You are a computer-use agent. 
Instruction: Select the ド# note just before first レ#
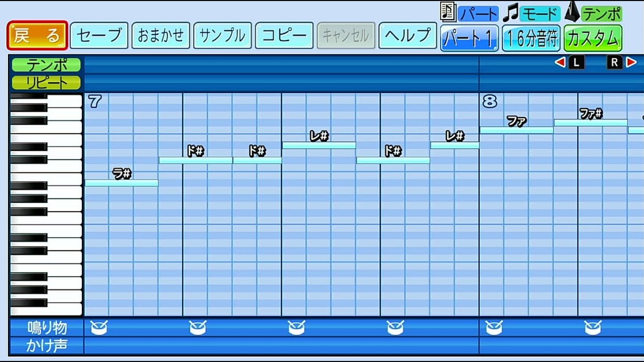click(257, 160)
